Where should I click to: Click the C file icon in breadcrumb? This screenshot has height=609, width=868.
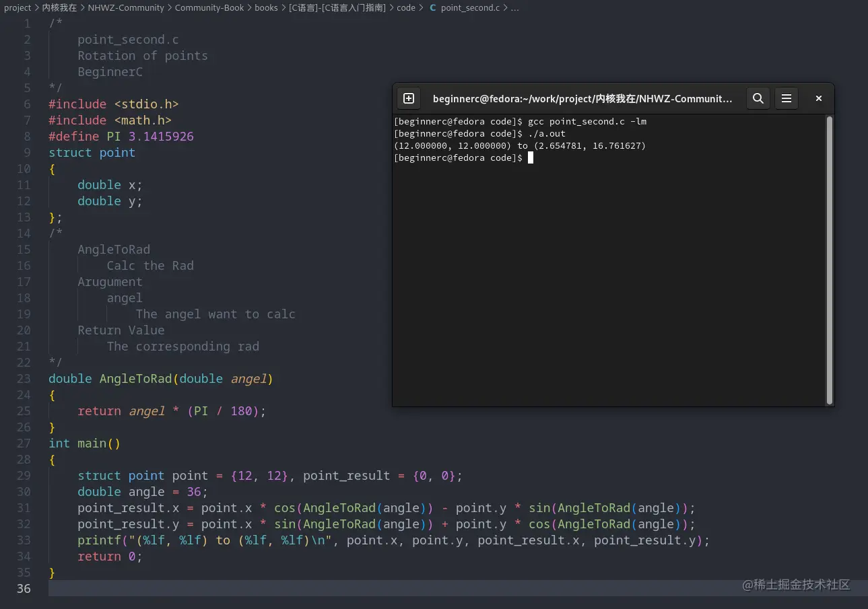[432, 8]
